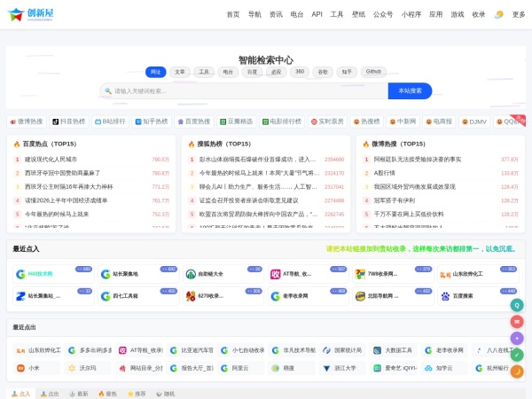Click the green checkmark floating button

point(517,355)
